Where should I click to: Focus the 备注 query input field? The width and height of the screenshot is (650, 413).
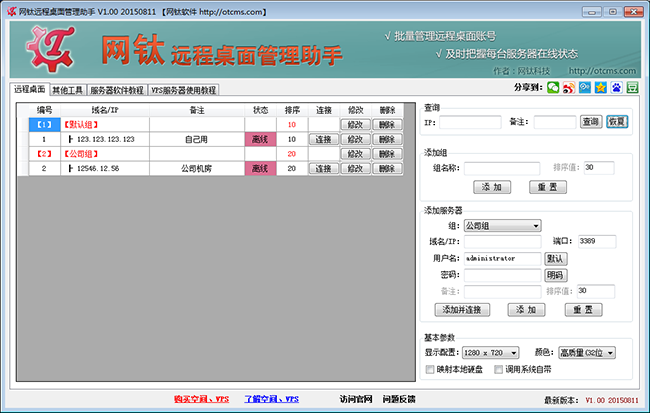555,122
